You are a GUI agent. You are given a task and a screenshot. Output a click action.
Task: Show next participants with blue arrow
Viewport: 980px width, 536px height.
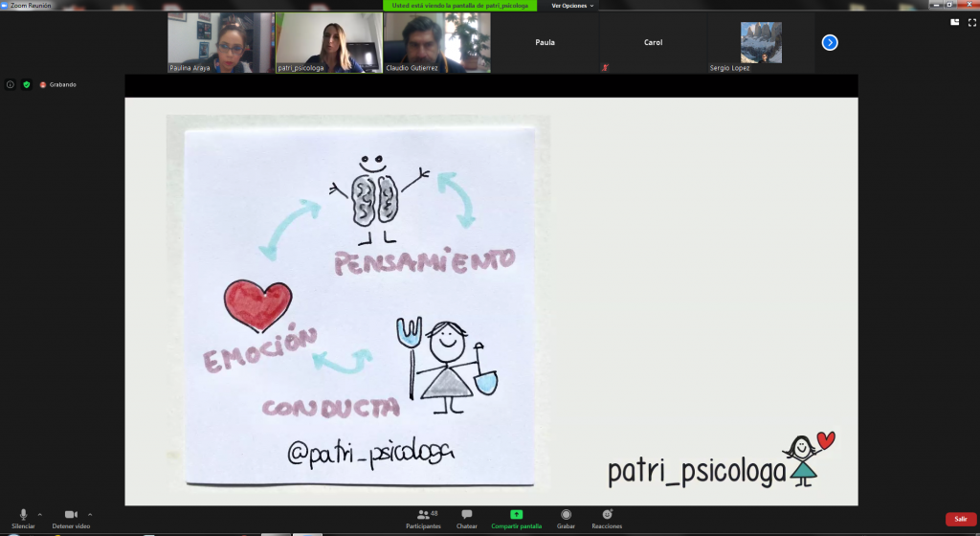tap(830, 42)
